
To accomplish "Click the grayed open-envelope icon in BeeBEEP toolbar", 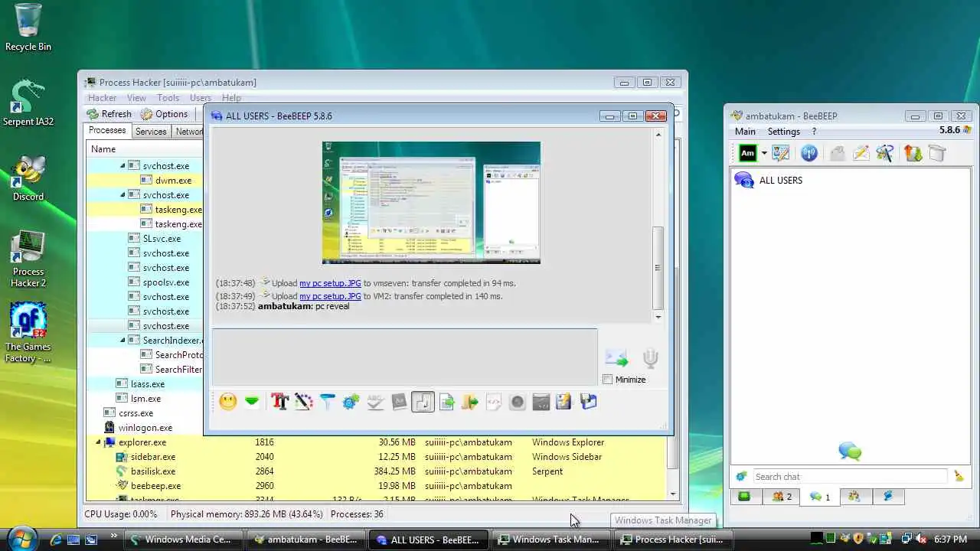I will [838, 153].
